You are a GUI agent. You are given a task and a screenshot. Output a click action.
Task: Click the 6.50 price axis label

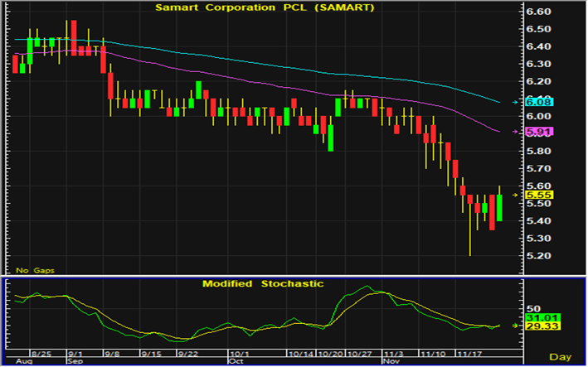click(539, 29)
